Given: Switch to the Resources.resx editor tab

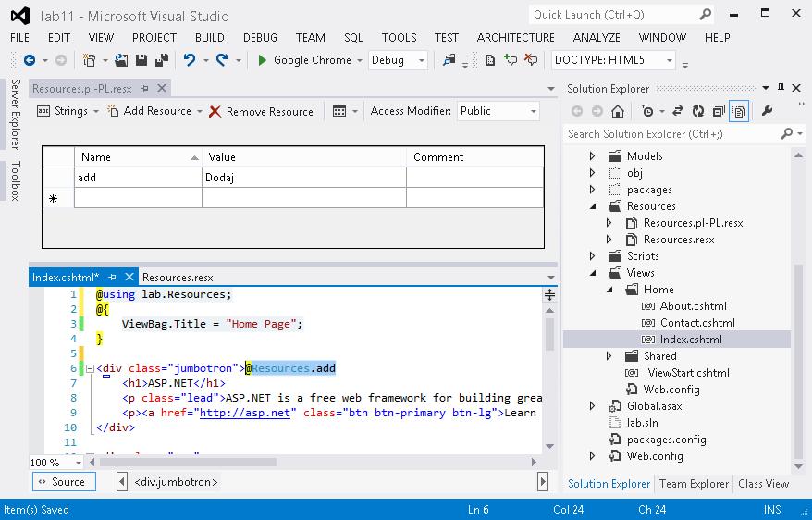Looking at the screenshot, I should (178, 277).
